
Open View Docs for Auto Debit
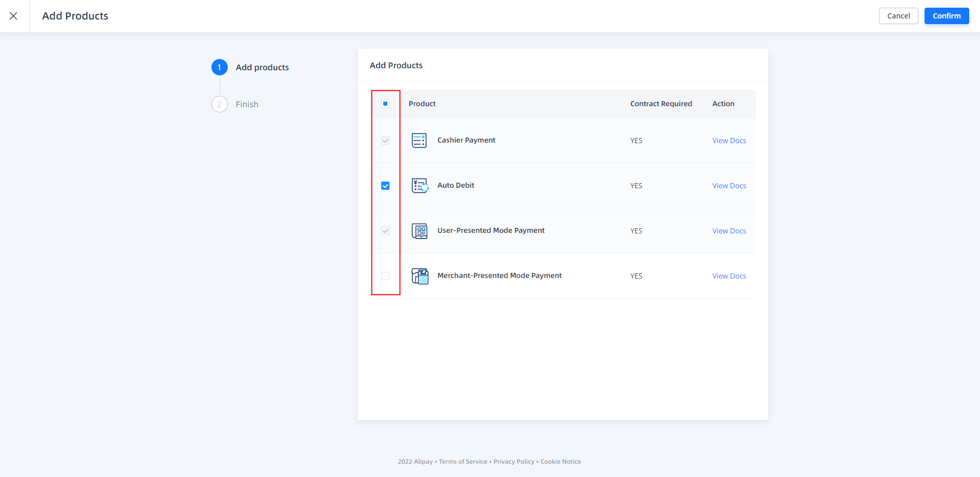point(729,186)
